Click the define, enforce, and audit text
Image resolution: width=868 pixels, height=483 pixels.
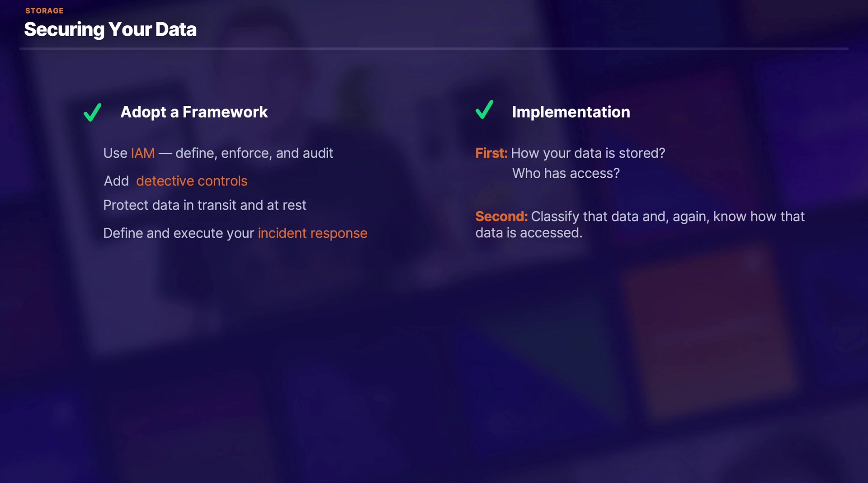point(254,153)
